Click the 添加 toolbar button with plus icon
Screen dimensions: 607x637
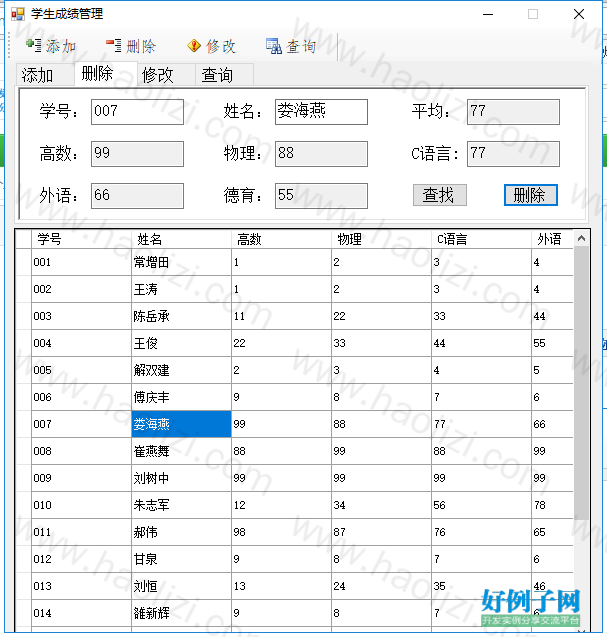(x=51, y=46)
